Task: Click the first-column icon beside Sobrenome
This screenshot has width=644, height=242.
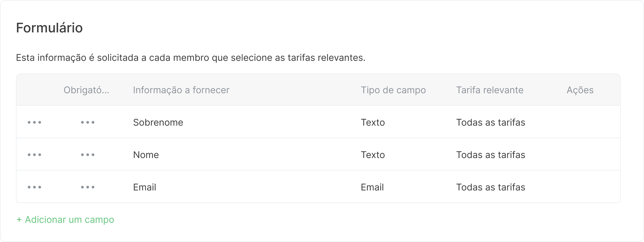Action: point(35,122)
